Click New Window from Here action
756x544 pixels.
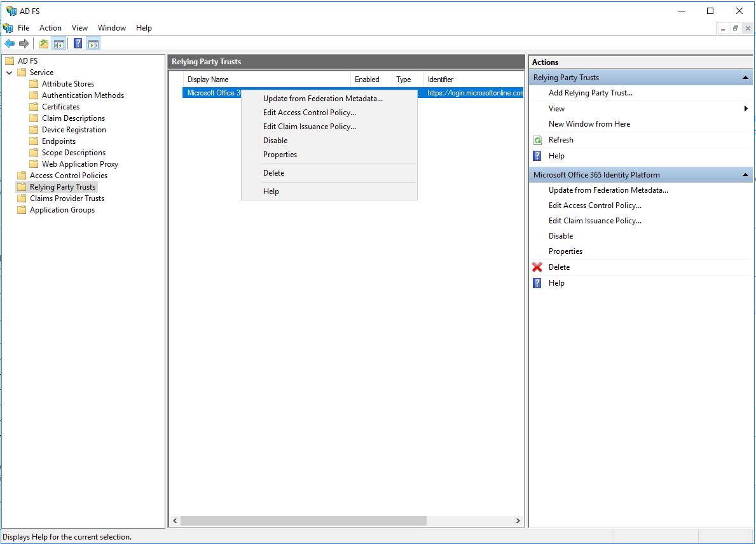coord(589,124)
